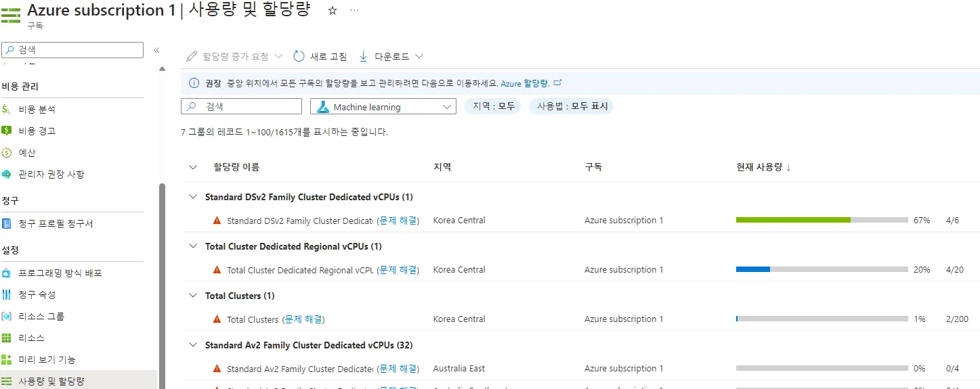Click warning icon on Standard DSv2 row
980x389 pixels.
tap(217, 221)
